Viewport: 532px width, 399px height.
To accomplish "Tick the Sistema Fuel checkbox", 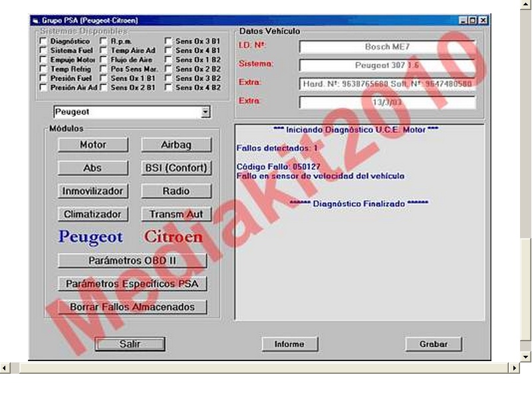I will [43, 51].
